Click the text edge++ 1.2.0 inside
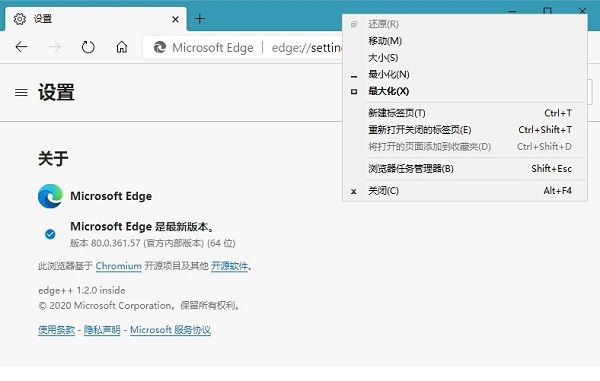Image resolution: width=600 pixels, height=381 pixels. click(x=82, y=290)
